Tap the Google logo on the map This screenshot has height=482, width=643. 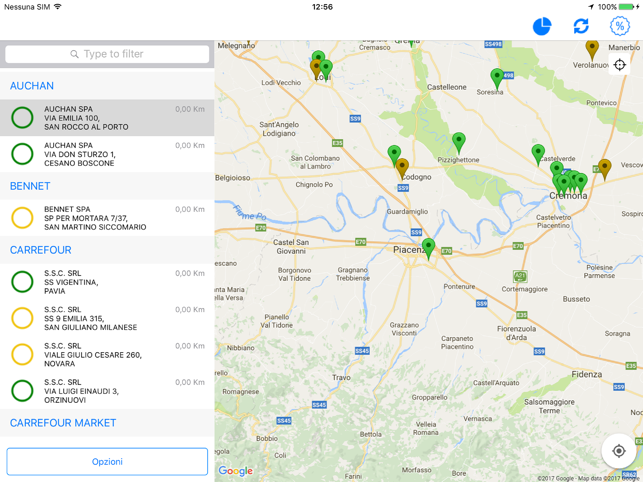(235, 471)
